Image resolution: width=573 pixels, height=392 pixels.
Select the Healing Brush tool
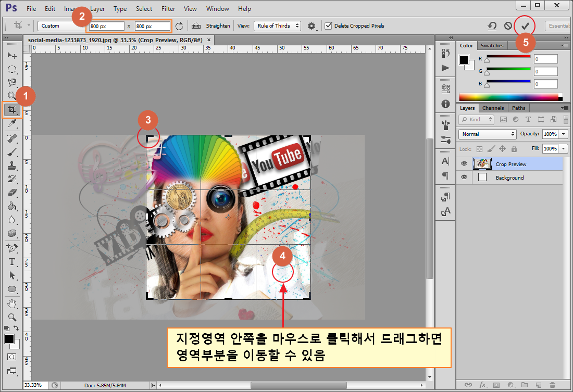coord(12,138)
